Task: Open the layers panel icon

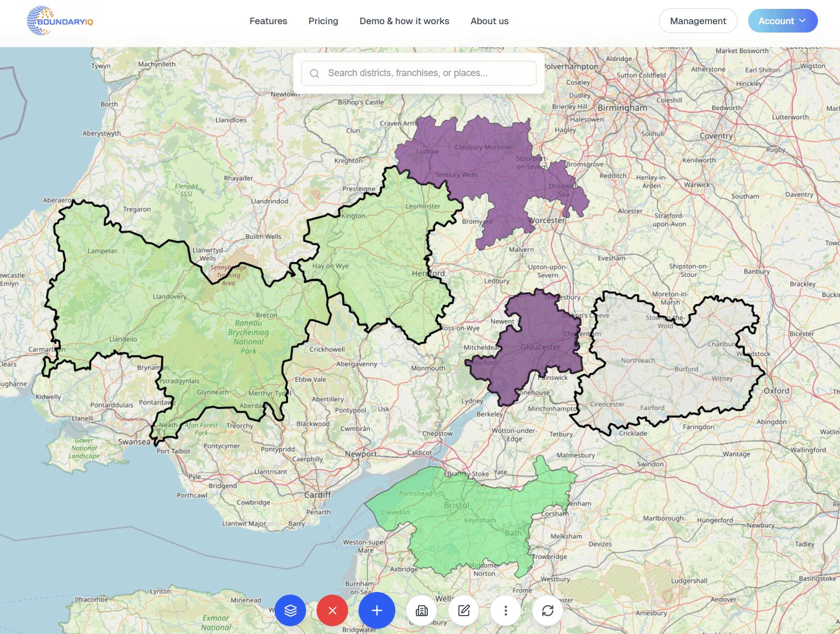Action: click(x=290, y=610)
